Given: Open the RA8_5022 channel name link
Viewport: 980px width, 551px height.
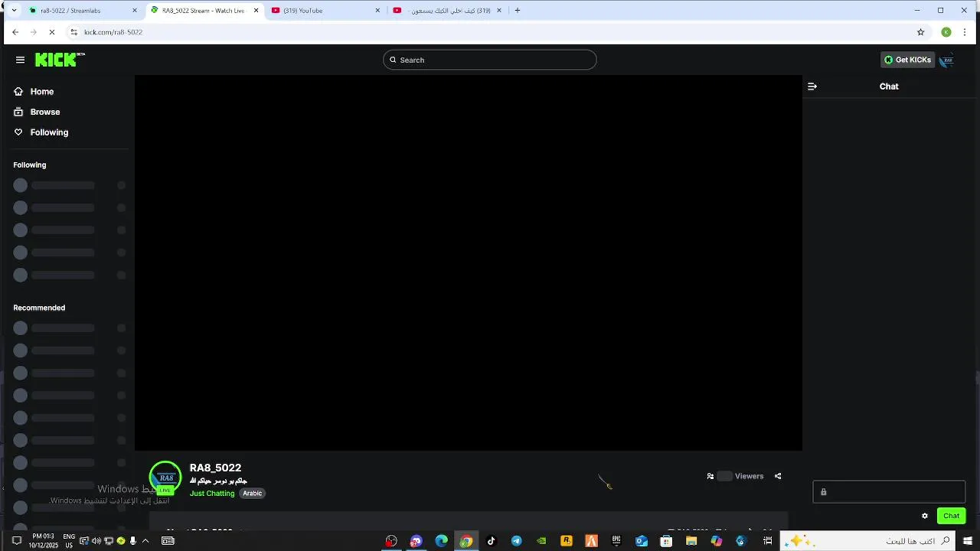Looking at the screenshot, I should 215,468.
